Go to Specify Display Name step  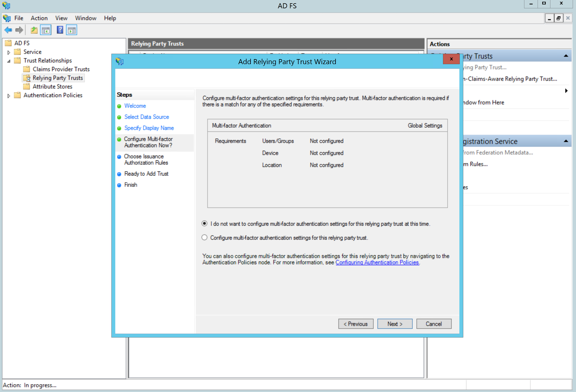pyautogui.click(x=149, y=128)
